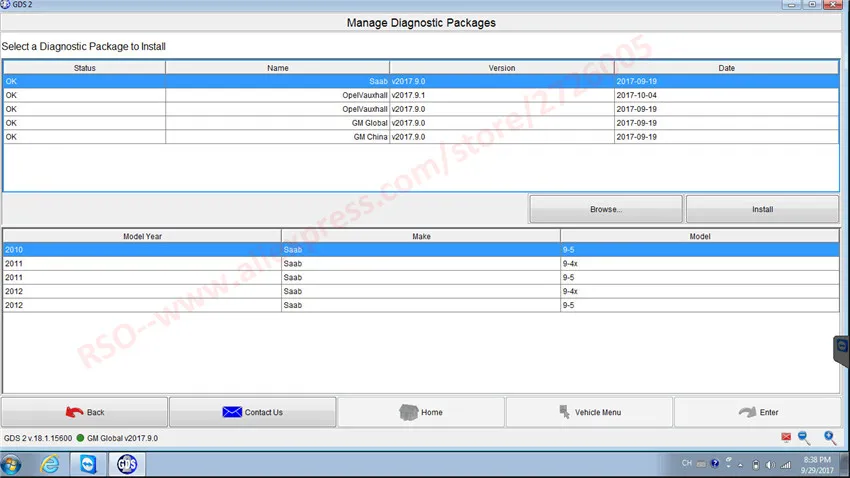
Task: Select OpelVauxhall in the third package row
Action: pos(365,109)
